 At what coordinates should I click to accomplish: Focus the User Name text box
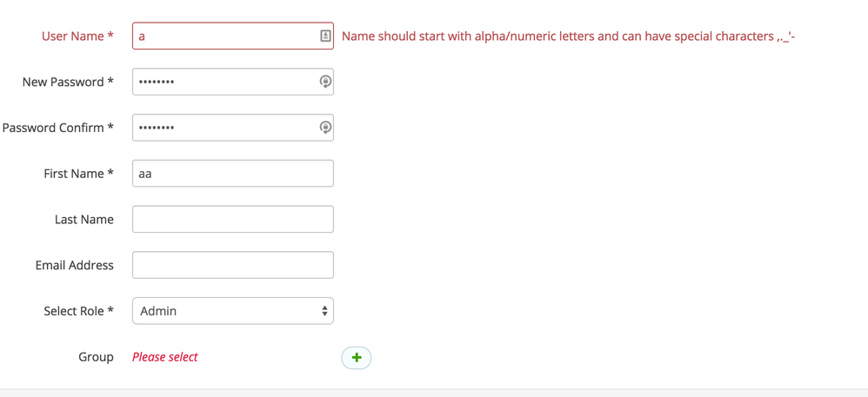(224, 36)
